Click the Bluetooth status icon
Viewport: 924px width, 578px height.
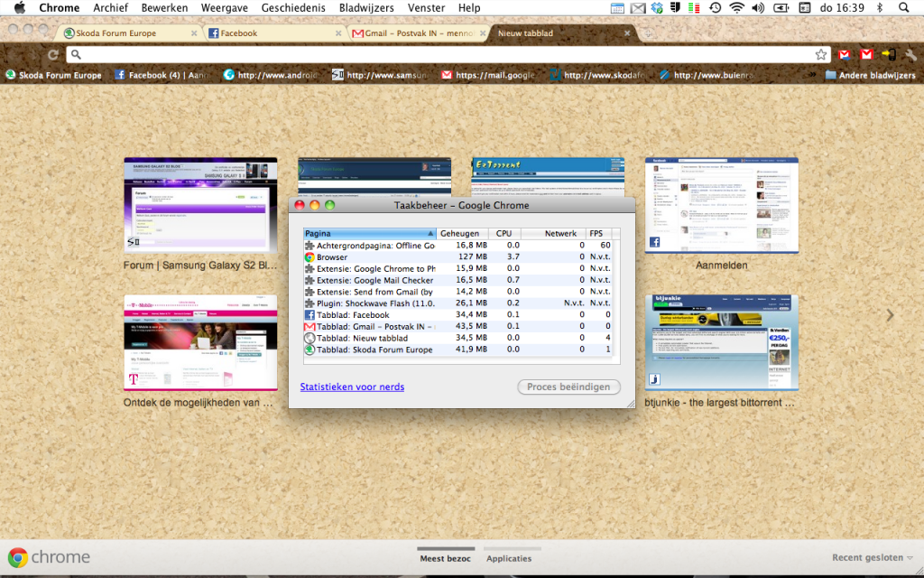click(x=880, y=7)
